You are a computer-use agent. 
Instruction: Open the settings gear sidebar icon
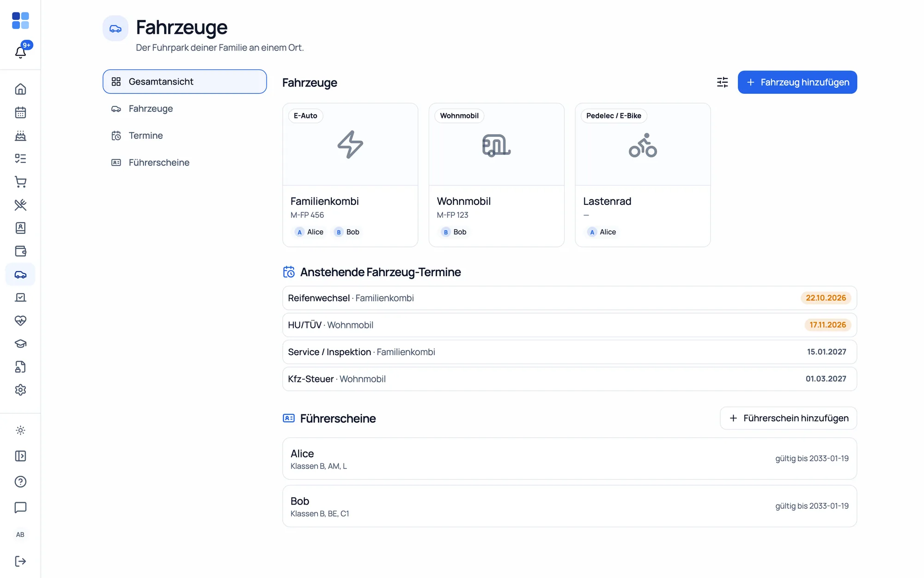[x=20, y=390]
